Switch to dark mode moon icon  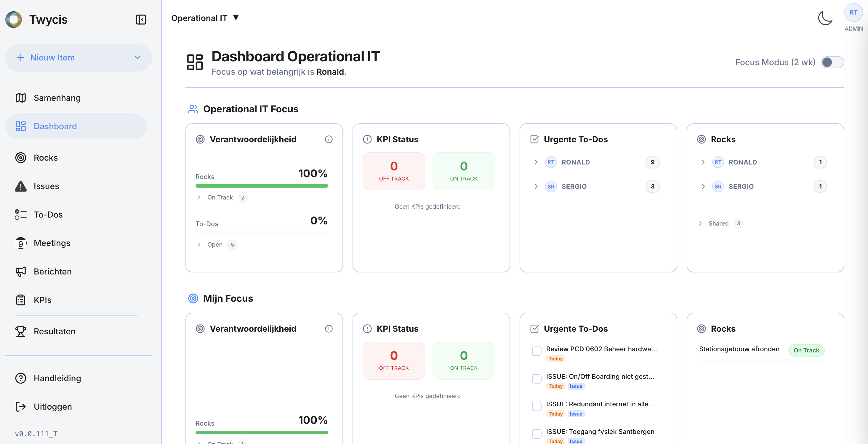tap(825, 18)
